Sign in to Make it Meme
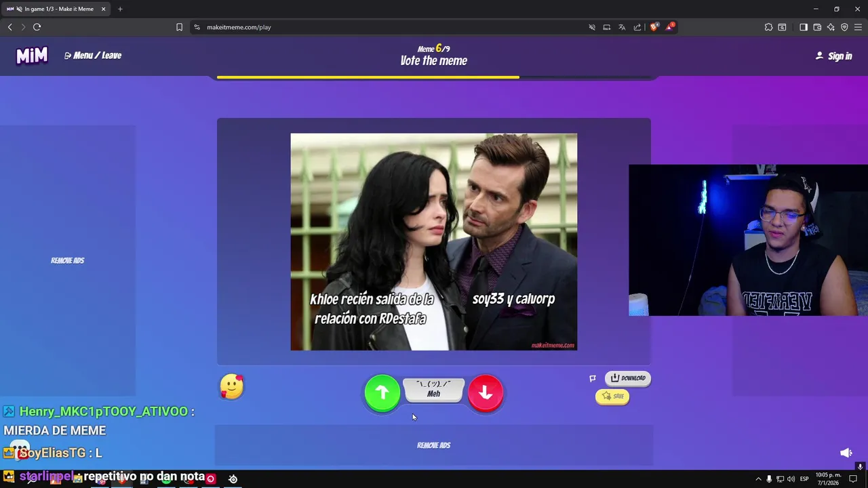Screen dimensions: 868x488 pyautogui.click(x=833, y=56)
